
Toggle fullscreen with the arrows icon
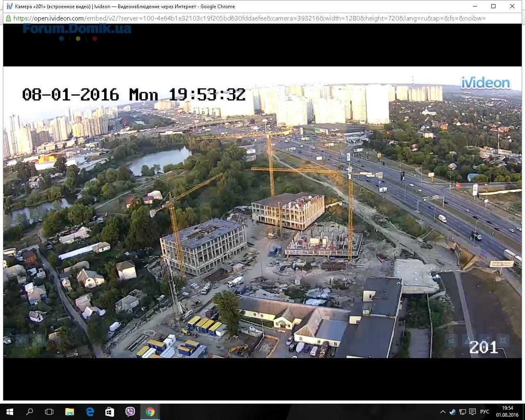tap(503, 340)
